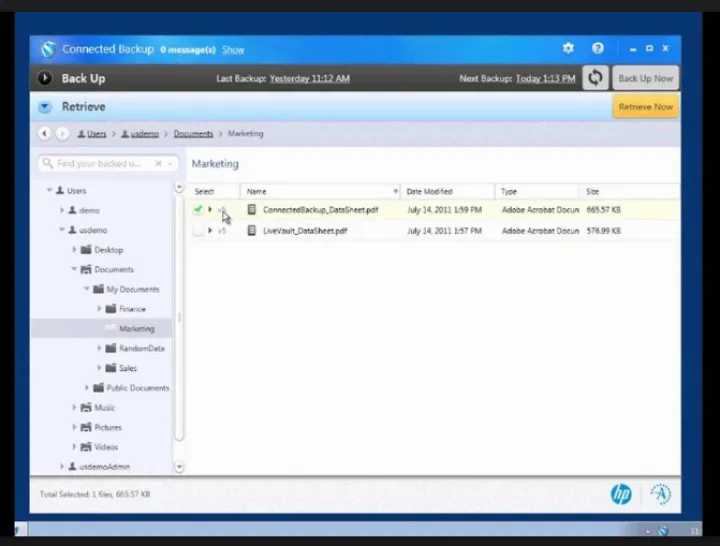Image resolution: width=720 pixels, height=546 pixels.
Task: Navigate forward with the right arrow button
Action: [62, 134]
